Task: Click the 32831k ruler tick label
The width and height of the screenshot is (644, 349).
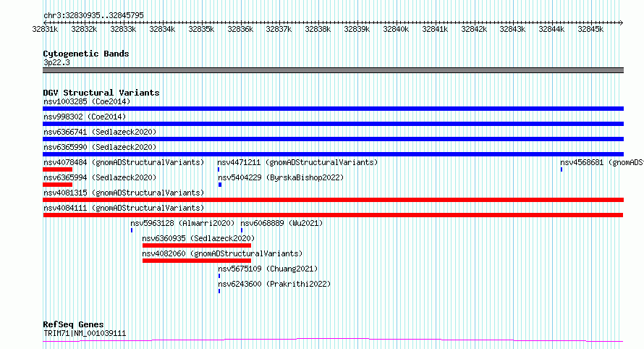Action: 45,29
